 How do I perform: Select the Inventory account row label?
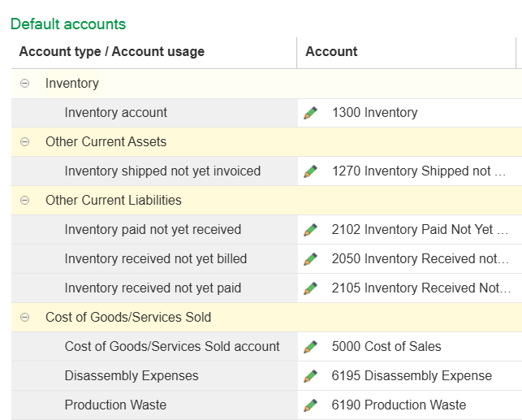115,113
